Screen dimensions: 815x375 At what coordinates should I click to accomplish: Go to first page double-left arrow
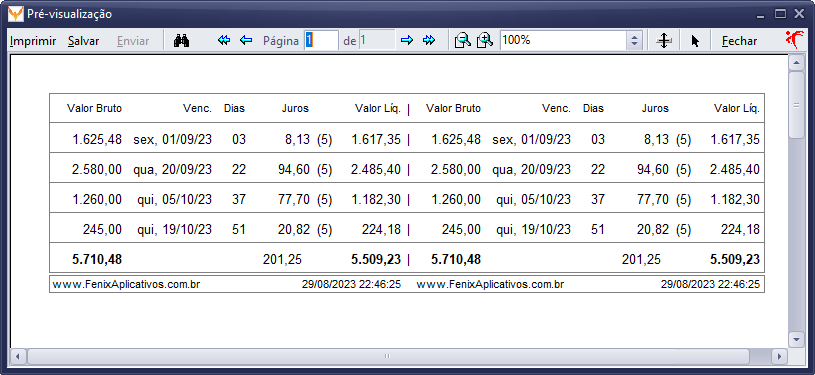point(224,41)
